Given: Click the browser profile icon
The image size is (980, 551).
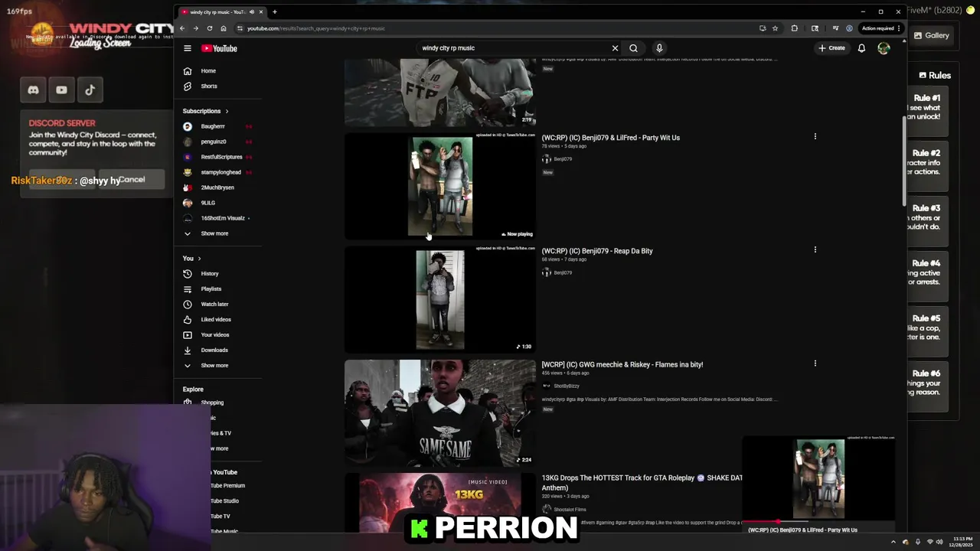Looking at the screenshot, I should [849, 28].
